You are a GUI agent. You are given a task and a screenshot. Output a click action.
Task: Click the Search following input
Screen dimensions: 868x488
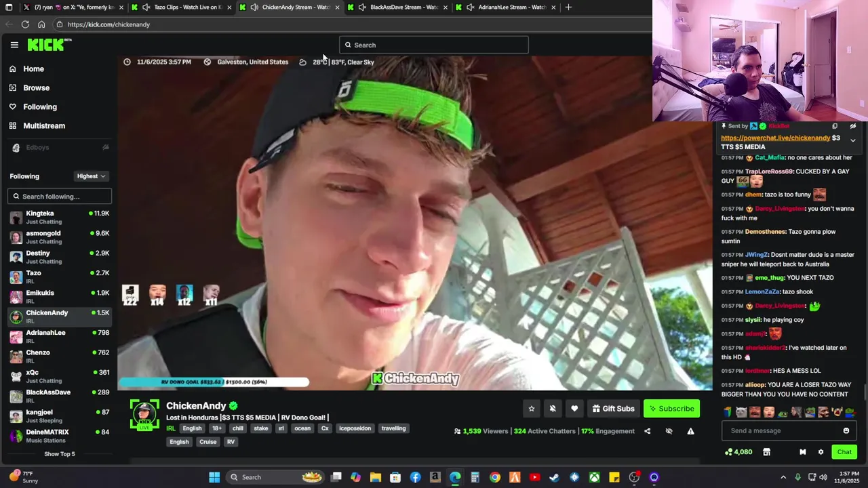pyautogui.click(x=60, y=197)
